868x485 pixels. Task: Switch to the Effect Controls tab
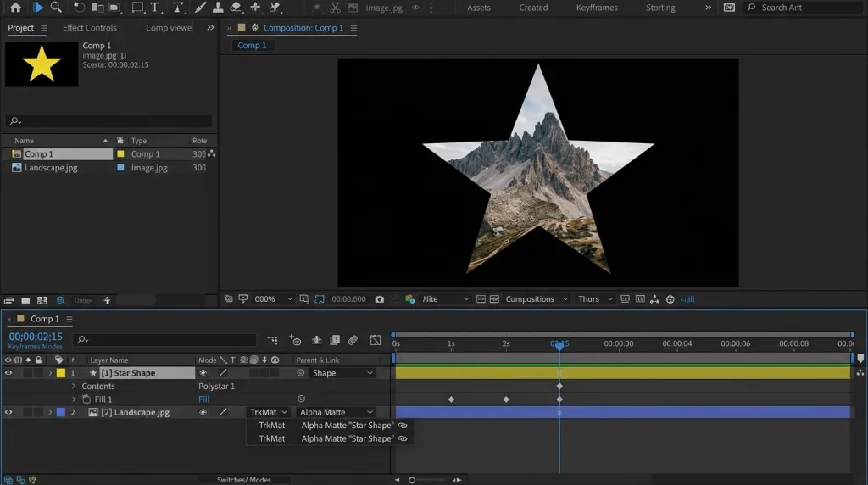click(x=90, y=28)
